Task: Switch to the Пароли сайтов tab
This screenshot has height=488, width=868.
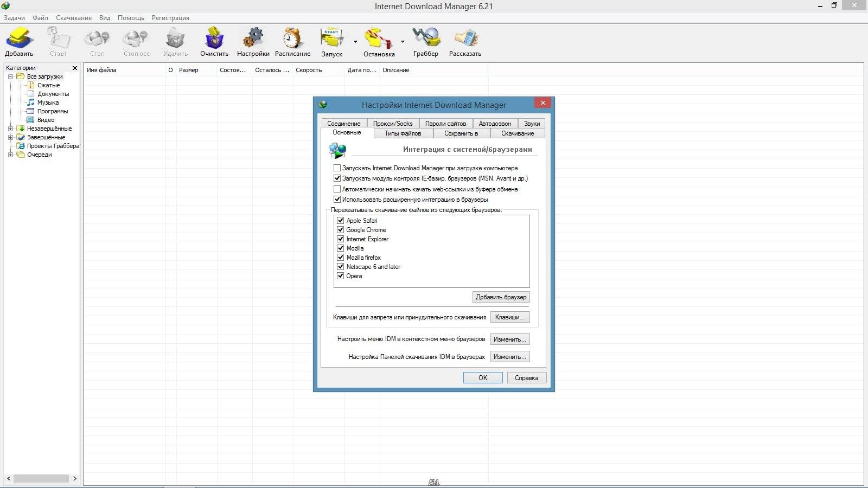Action: (446, 123)
